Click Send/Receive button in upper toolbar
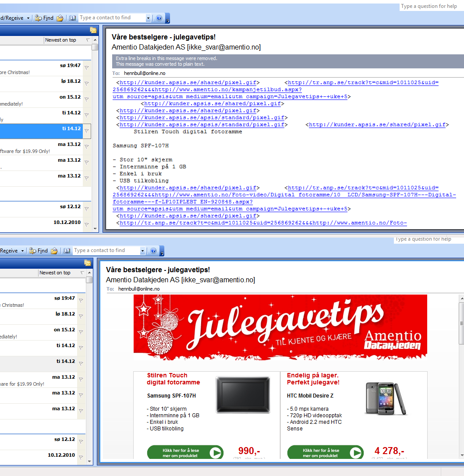The image size is (464, 476). 12,18
